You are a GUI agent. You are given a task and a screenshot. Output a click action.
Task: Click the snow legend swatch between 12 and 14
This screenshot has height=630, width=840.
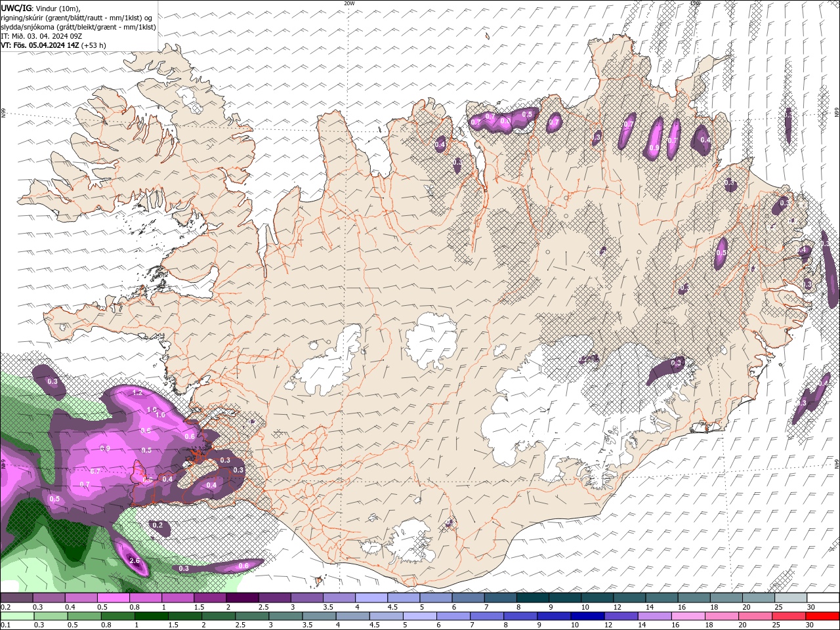coord(629,598)
